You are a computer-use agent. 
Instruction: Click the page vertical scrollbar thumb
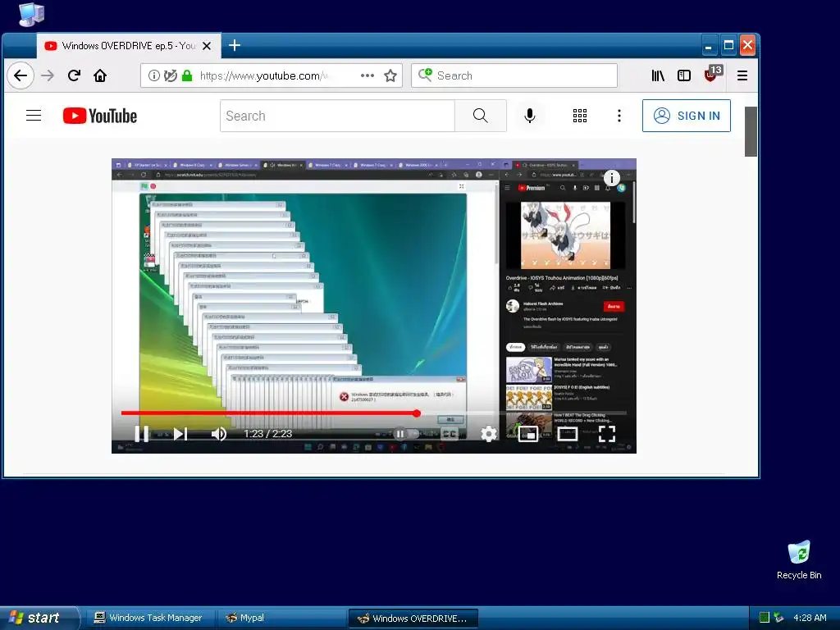point(751,131)
